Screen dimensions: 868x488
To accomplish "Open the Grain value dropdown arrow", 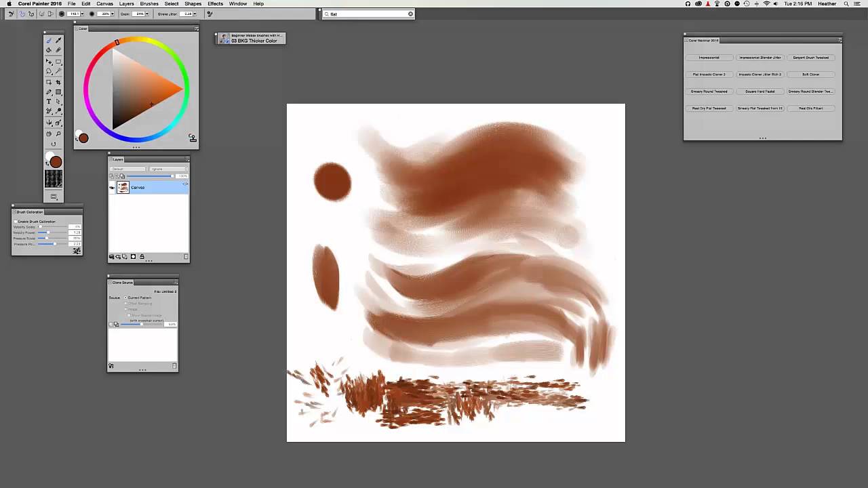I will pos(149,14).
